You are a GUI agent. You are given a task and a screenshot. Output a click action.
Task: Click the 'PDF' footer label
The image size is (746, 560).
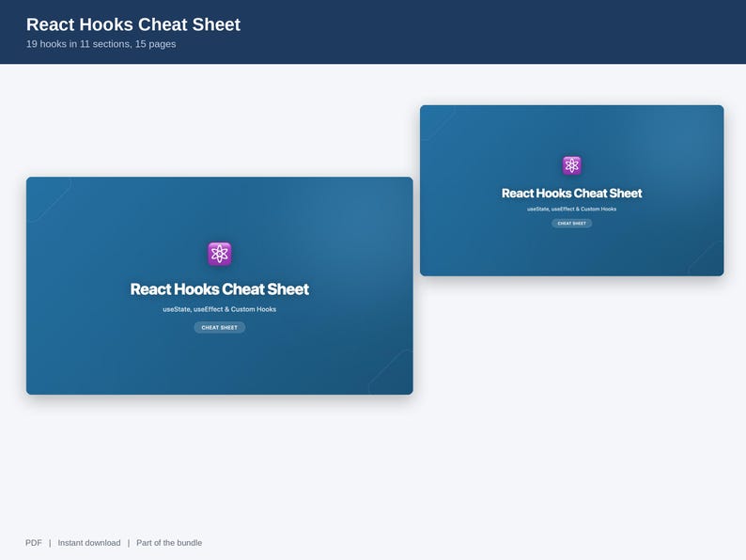coord(33,543)
